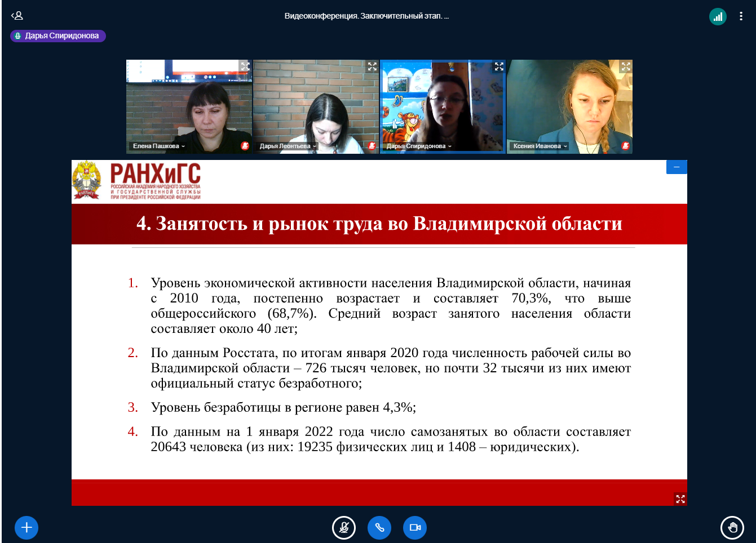This screenshot has height=543, width=756.
Task: Expand Дарья Спиридонова video to fullscreen
Action: (499, 66)
